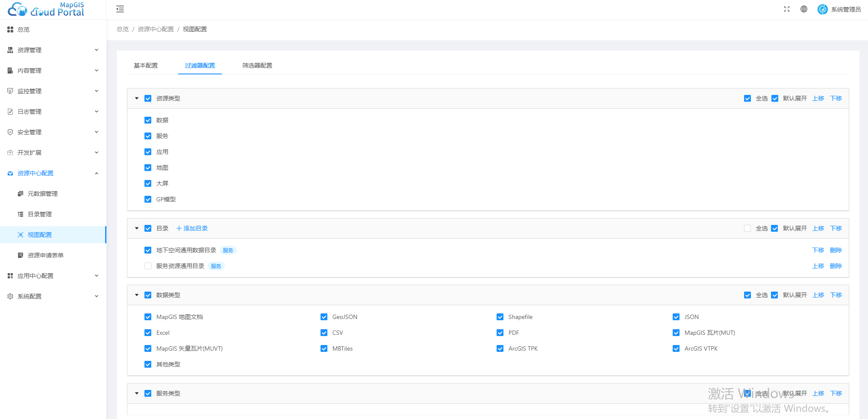Click the 资源申请表单 icon
This screenshot has height=419, width=868.
pyautogui.click(x=21, y=255)
